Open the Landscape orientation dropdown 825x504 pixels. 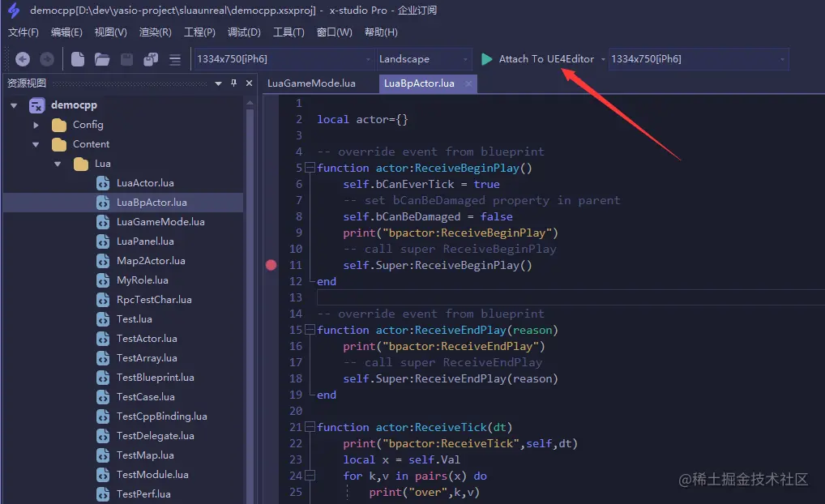(x=423, y=59)
